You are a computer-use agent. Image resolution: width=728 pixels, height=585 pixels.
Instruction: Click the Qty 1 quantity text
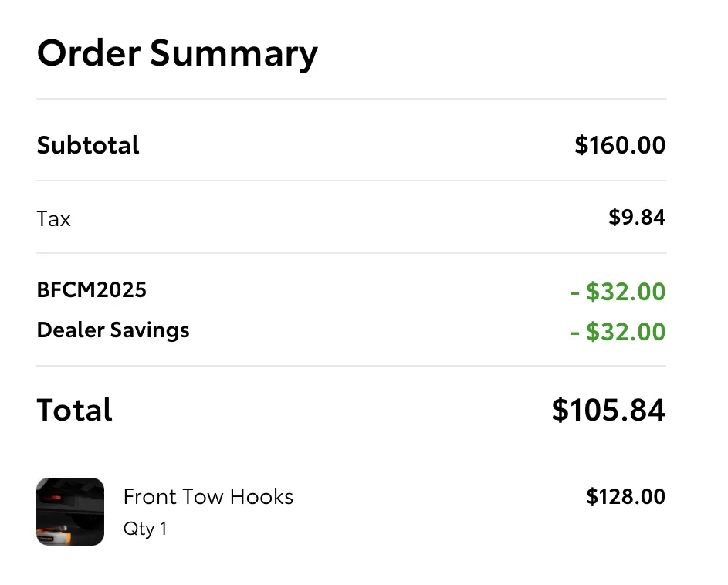(x=144, y=529)
